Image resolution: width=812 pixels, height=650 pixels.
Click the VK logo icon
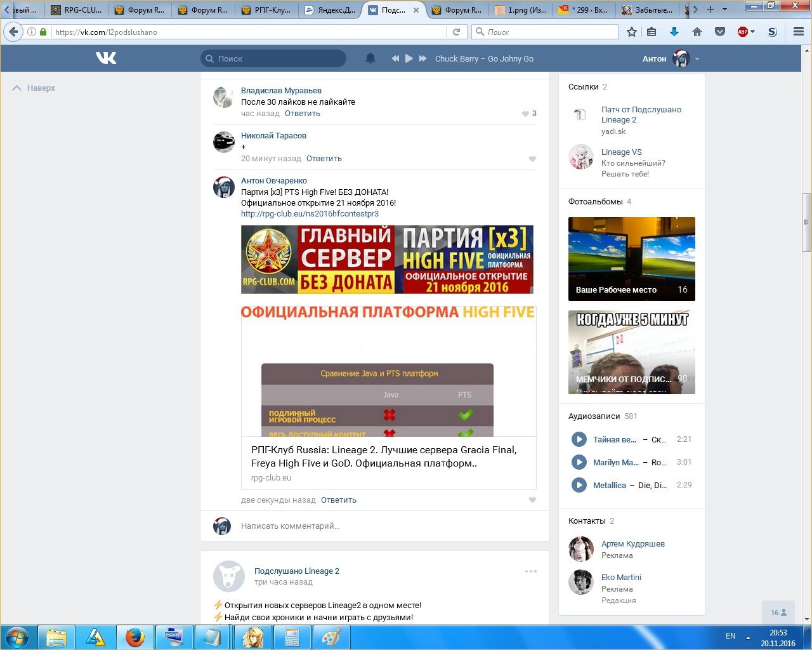click(106, 58)
